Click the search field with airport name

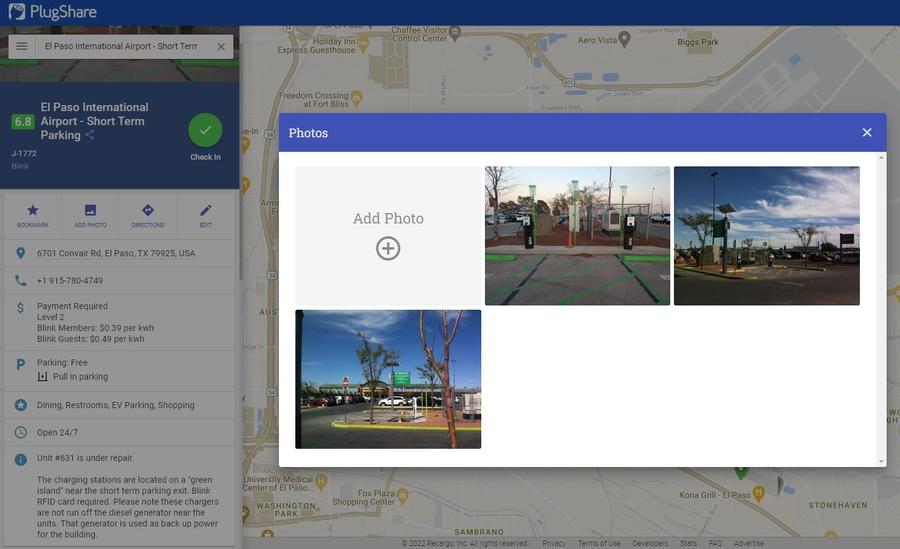[121, 46]
